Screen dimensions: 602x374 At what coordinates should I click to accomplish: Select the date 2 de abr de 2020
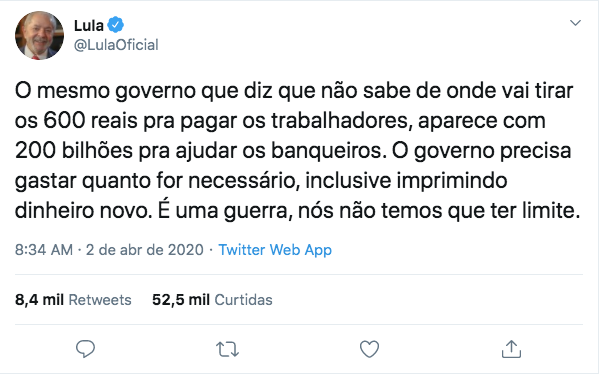click(144, 250)
